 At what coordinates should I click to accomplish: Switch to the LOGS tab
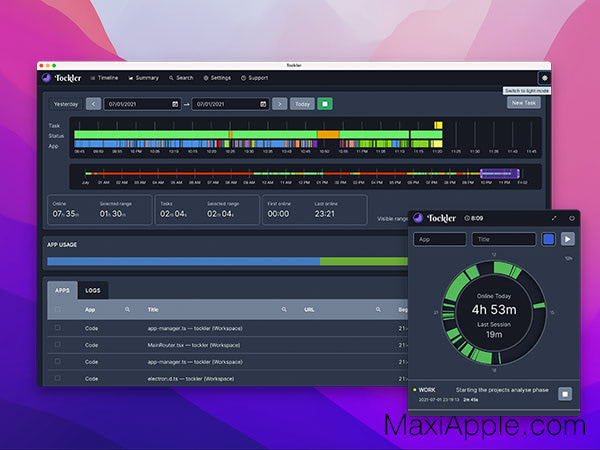coord(93,290)
